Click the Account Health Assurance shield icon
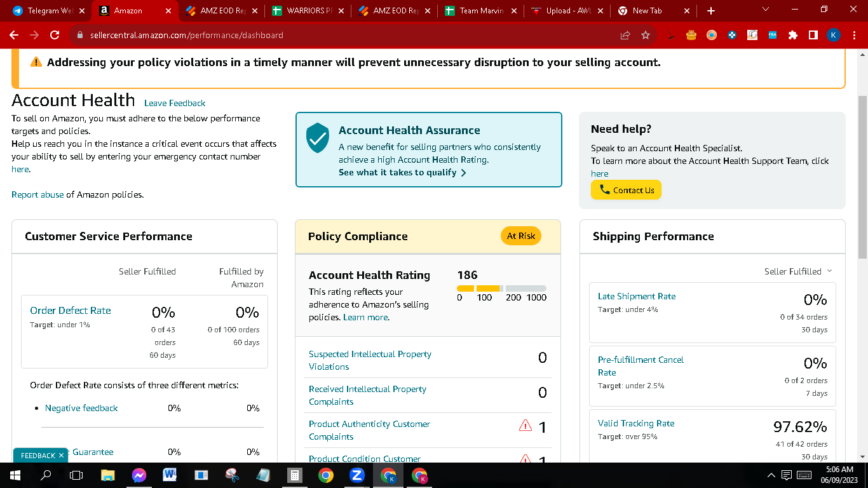This screenshot has width=868, height=488. tap(318, 138)
